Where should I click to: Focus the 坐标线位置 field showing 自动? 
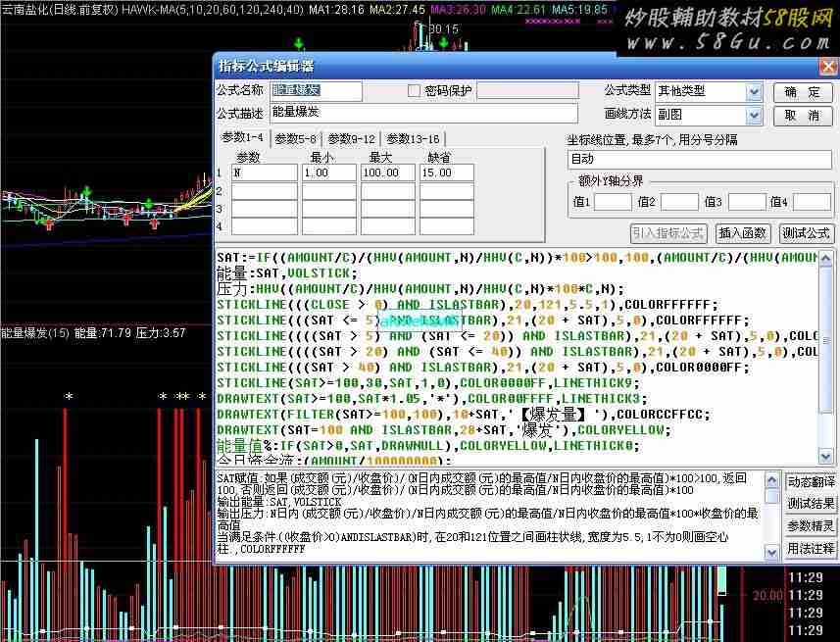698,159
